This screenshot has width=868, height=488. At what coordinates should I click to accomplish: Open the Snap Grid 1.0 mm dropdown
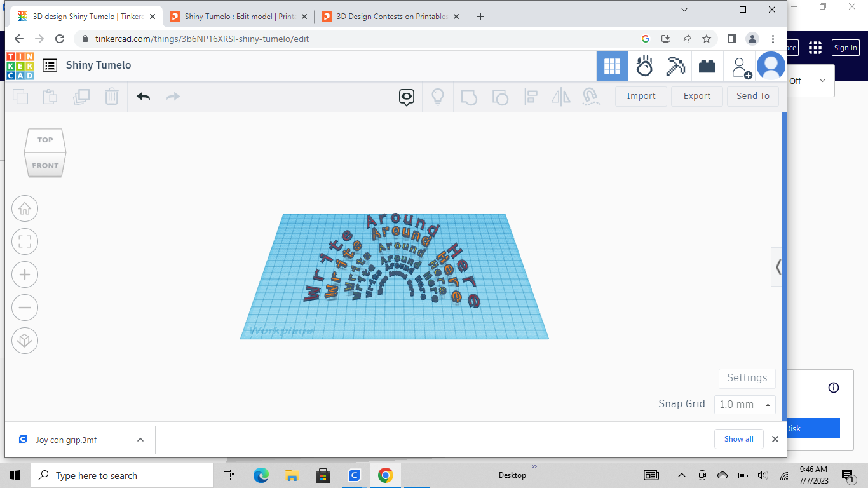pyautogui.click(x=745, y=405)
